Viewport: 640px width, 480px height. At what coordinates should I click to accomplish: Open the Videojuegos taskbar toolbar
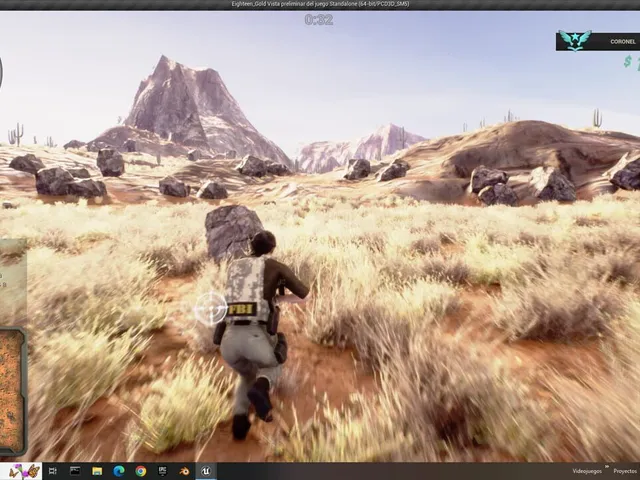pos(587,471)
